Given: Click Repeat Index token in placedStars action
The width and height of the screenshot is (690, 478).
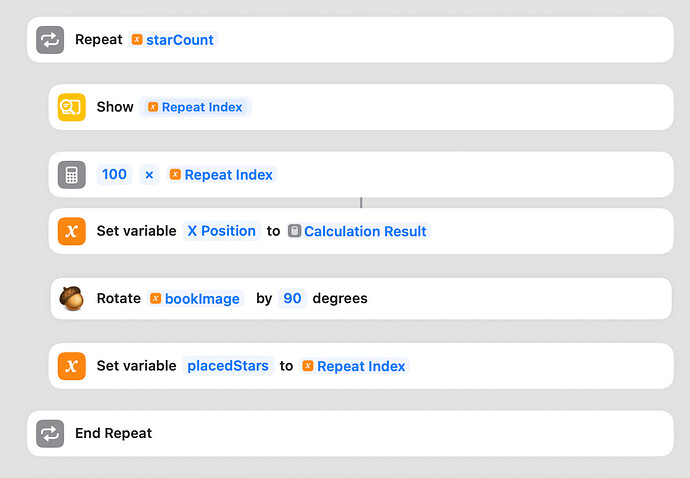Looking at the screenshot, I should (354, 366).
